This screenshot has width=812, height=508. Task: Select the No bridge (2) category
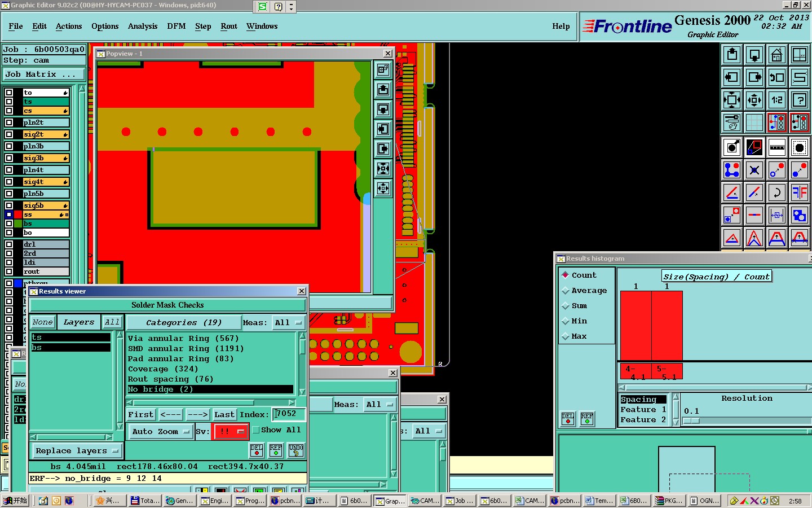210,389
